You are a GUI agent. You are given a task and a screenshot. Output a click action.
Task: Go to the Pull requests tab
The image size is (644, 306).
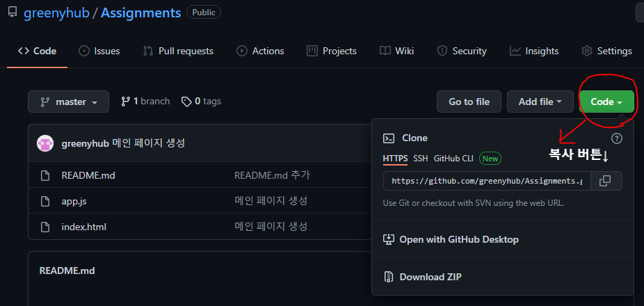(x=178, y=51)
